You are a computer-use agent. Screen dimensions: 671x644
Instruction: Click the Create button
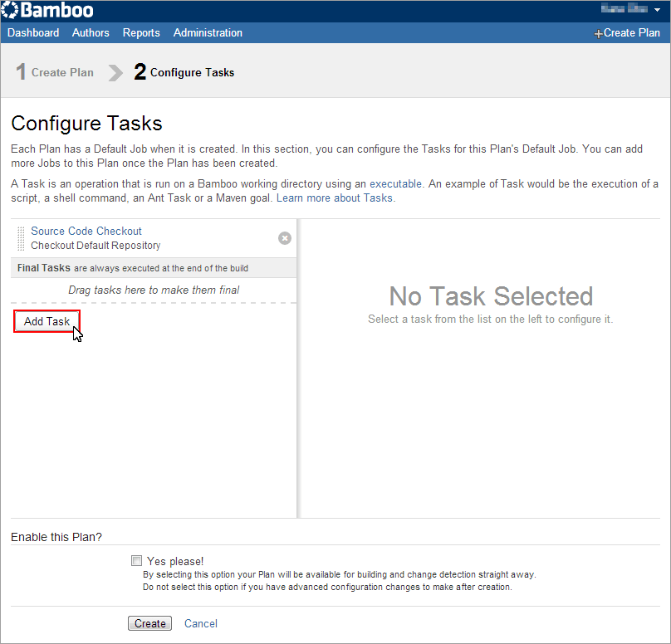click(149, 623)
